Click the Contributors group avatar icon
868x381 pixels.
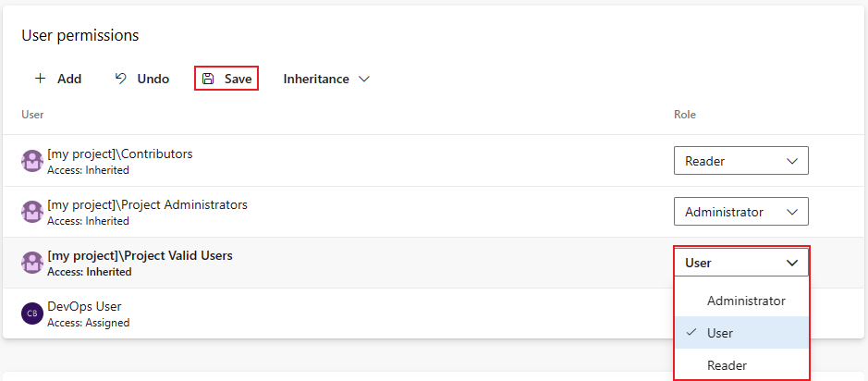coord(32,161)
